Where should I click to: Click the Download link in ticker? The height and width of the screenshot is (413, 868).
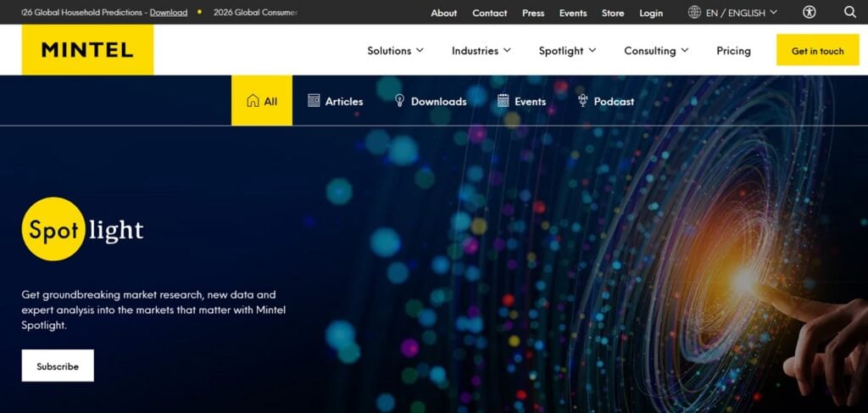point(169,12)
